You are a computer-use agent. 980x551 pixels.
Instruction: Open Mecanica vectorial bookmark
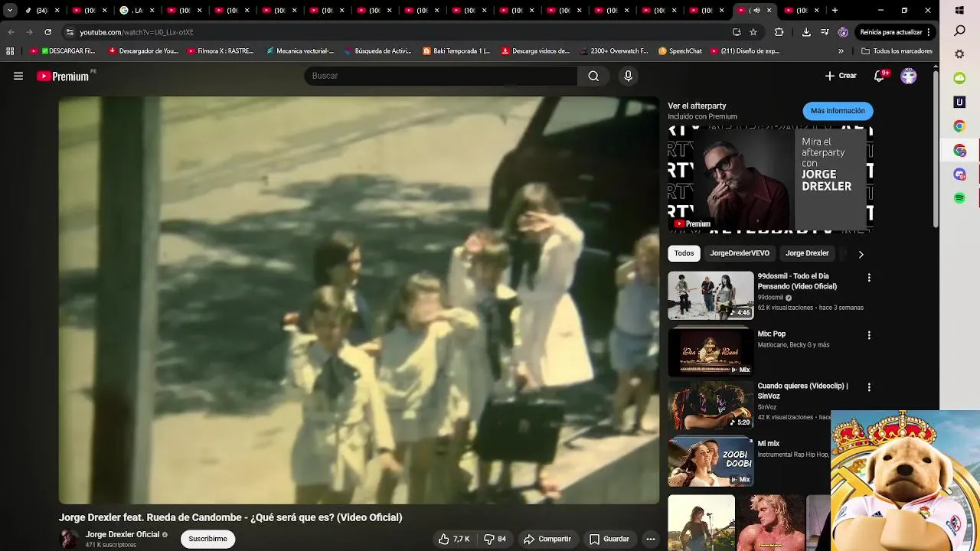[299, 51]
